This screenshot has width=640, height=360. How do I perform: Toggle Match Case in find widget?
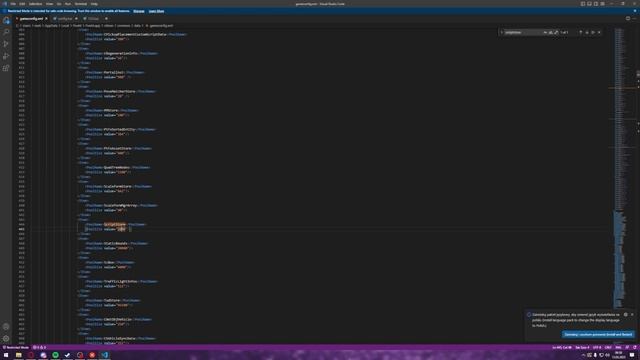[545, 32]
